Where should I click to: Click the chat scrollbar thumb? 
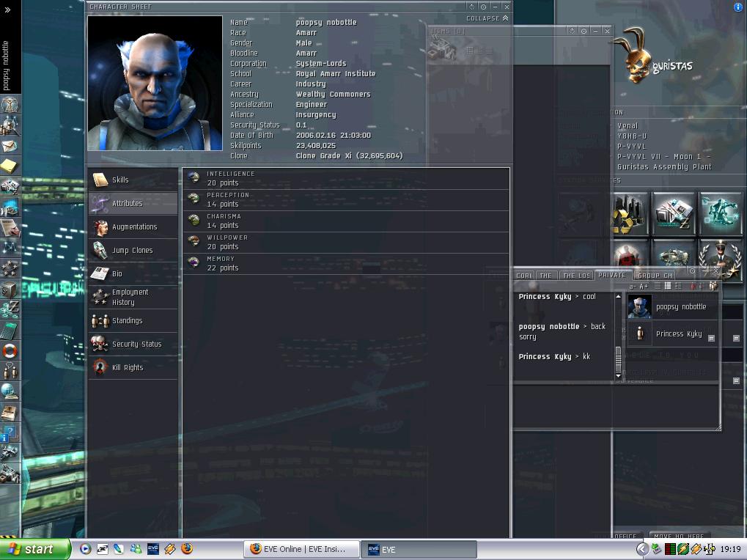click(x=618, y=359)
